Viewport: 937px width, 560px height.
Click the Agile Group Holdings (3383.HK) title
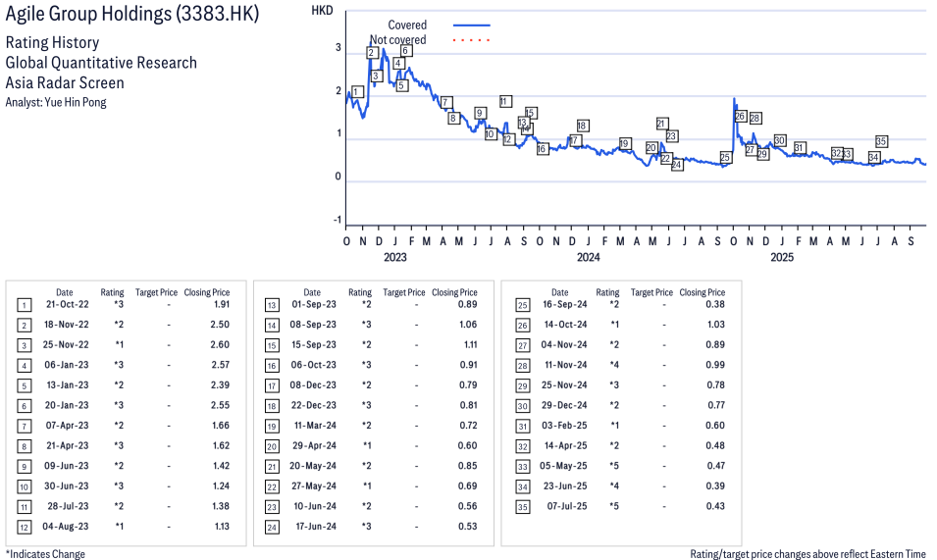[132, 16]
